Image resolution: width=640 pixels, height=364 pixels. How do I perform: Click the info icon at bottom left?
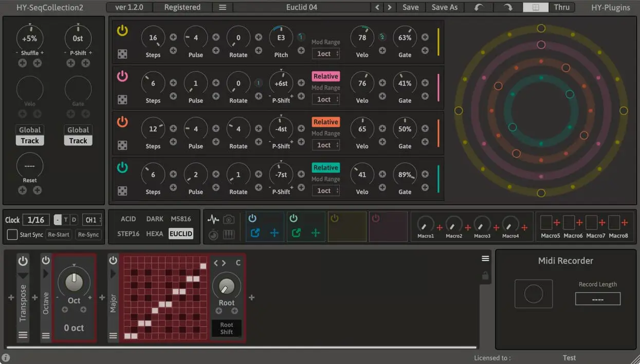tap(6, 358)
